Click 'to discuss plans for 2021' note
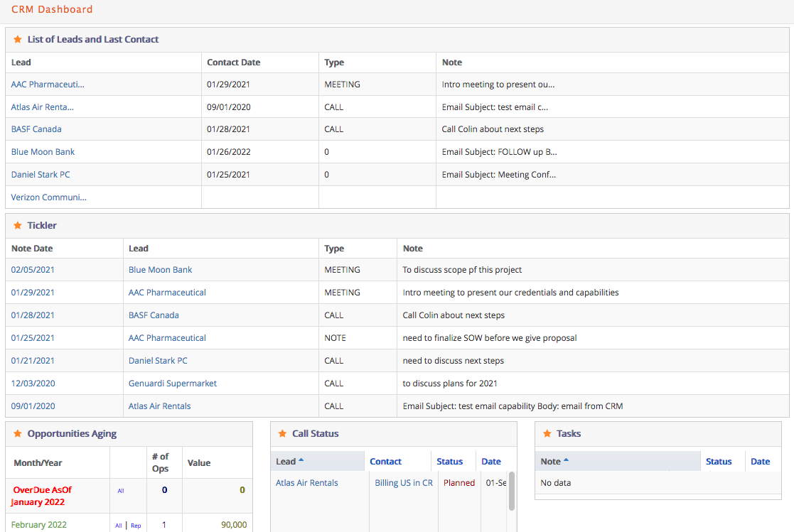 450,384
